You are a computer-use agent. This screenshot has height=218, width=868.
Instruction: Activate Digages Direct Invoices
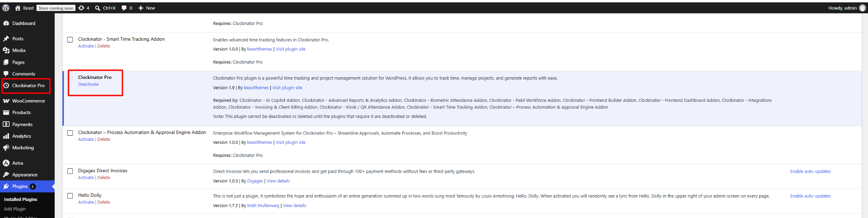(x=86, y=178)
